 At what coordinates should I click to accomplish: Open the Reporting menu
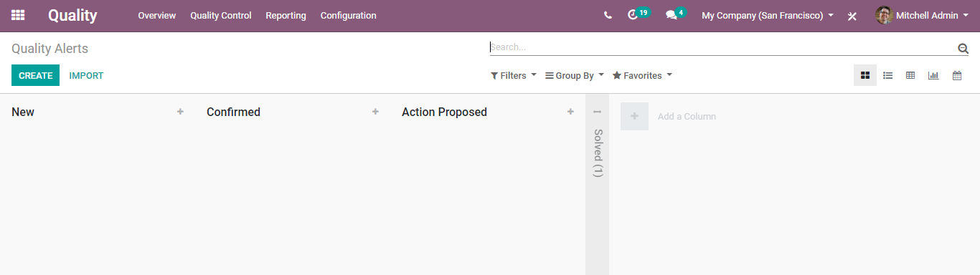tap(286, 15)
